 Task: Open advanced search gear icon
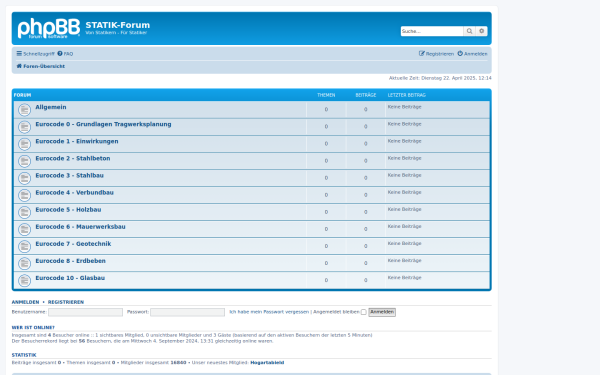(x=481, y=31)
